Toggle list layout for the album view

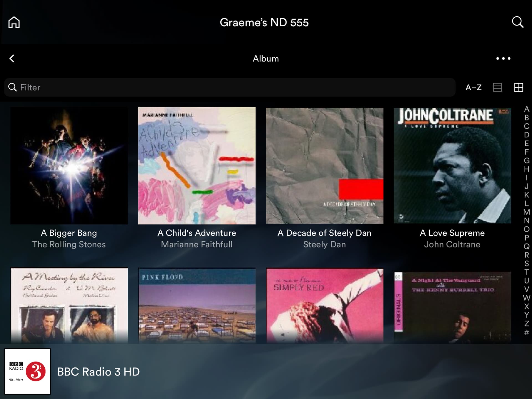497,87
